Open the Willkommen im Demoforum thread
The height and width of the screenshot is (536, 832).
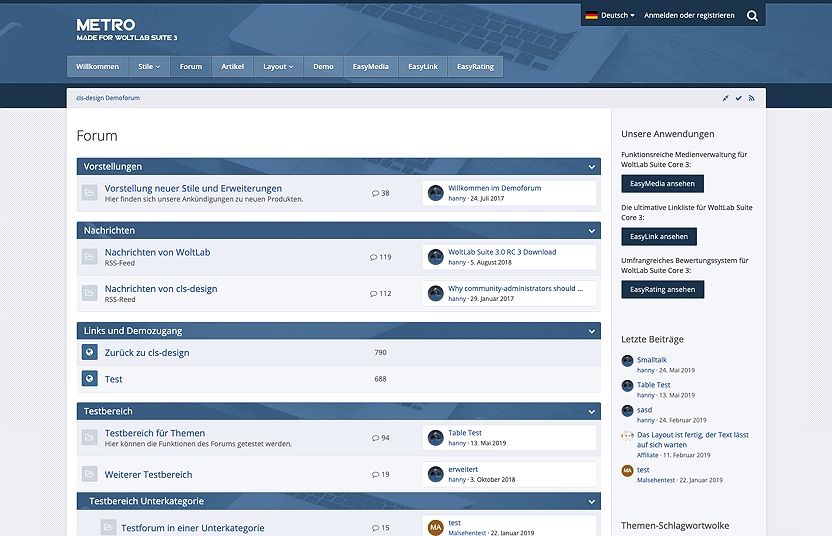495,188
